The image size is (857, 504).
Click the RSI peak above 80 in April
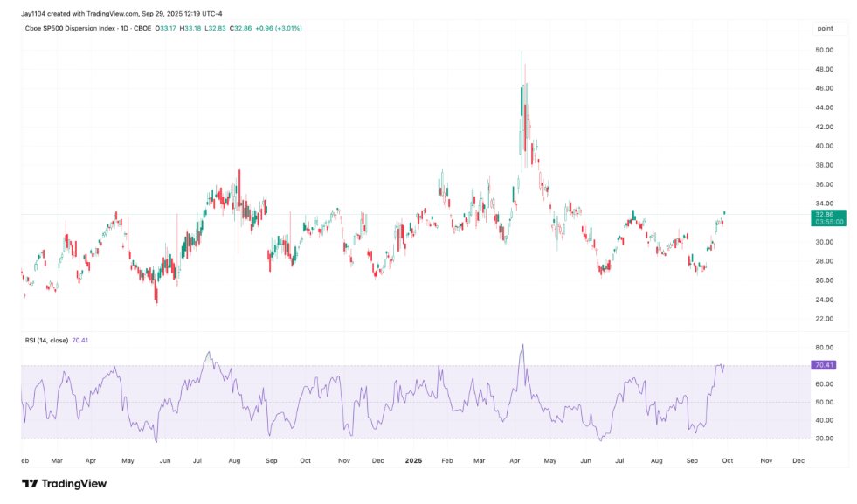[x=522, y=345]
